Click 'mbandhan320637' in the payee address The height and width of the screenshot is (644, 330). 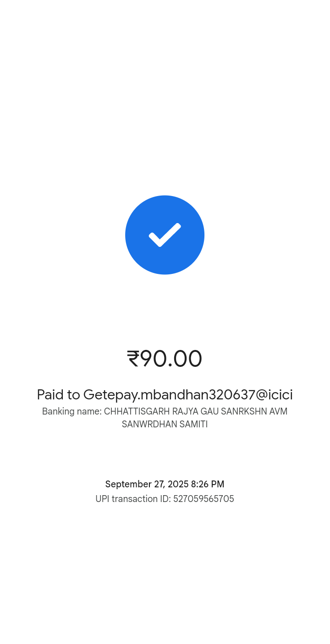click(198, 395)
